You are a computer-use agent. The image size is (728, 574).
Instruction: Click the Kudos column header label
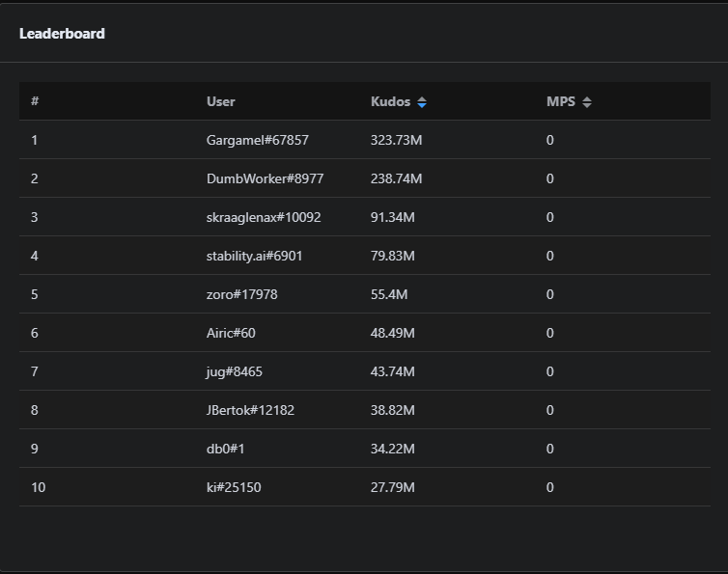[x=390, y=101]
